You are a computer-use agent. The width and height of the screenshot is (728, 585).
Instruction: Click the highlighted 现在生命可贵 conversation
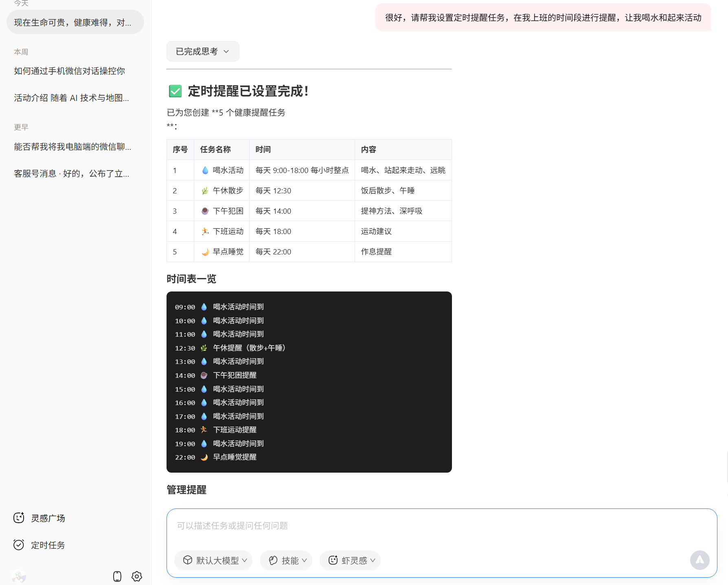tap(72, 22)
